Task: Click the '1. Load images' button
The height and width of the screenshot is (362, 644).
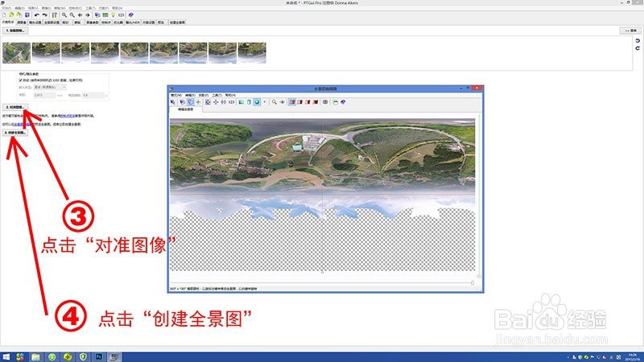Action: click(x=15, y=31)
